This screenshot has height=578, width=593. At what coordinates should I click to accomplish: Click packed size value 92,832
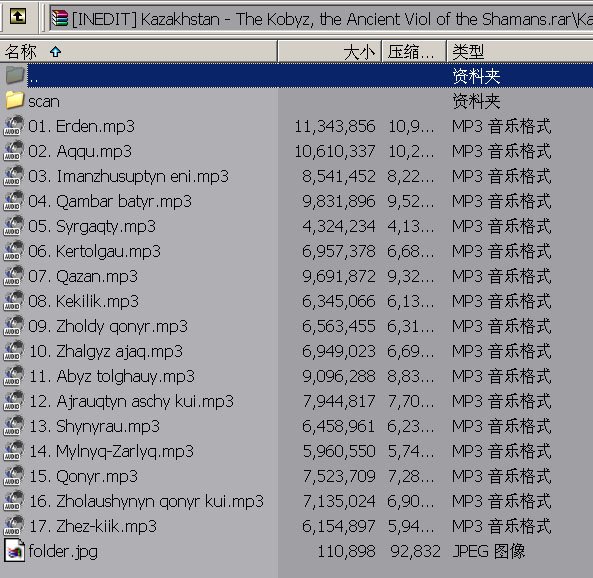(x=415, y=551)
